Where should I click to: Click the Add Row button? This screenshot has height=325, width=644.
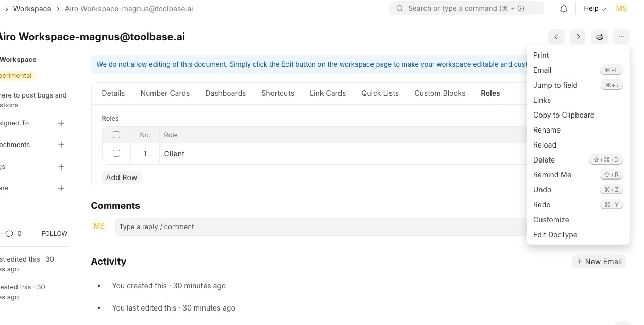coord(122,177)
